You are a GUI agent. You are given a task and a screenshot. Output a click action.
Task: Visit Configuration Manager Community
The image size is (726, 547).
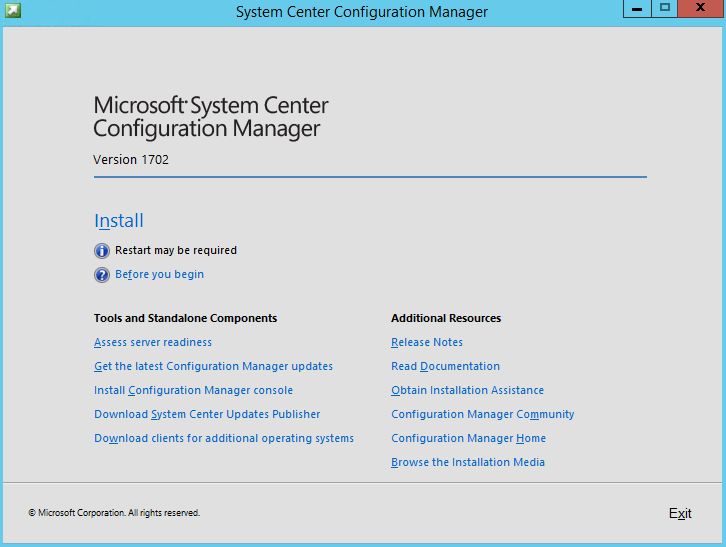point(482,414)
